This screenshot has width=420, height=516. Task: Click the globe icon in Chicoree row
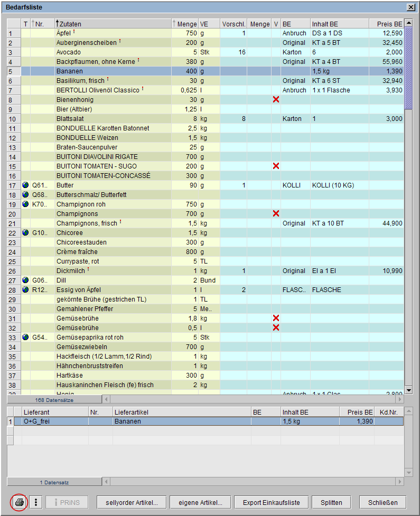tap(25, 233)
